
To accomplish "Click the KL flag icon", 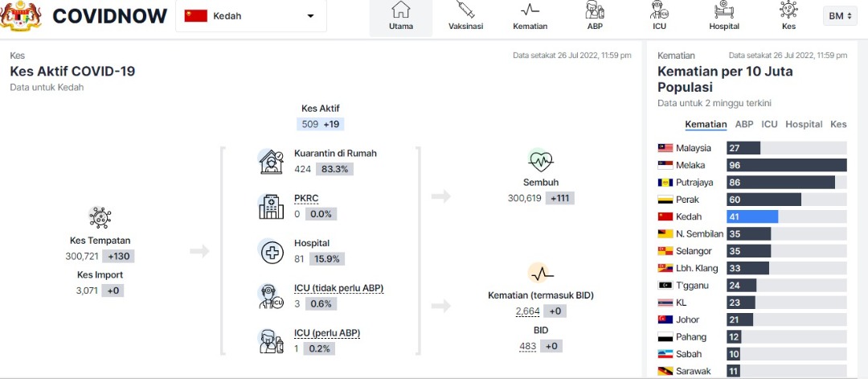I will point(665,303).
